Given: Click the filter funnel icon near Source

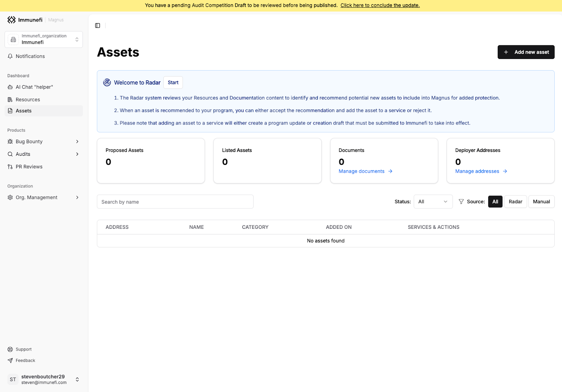Looking at the screenshot, I should (x=461, y=202).
